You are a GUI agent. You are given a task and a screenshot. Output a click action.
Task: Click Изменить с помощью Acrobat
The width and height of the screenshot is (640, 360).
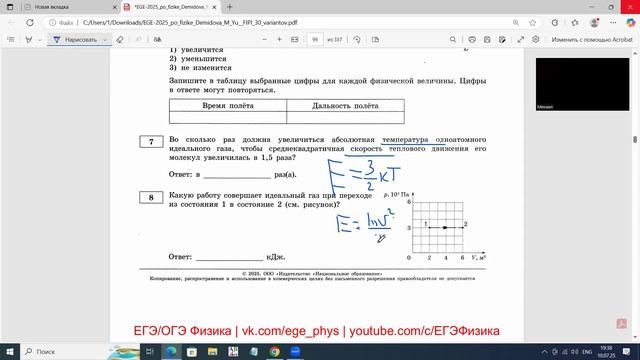coord(592,40)
